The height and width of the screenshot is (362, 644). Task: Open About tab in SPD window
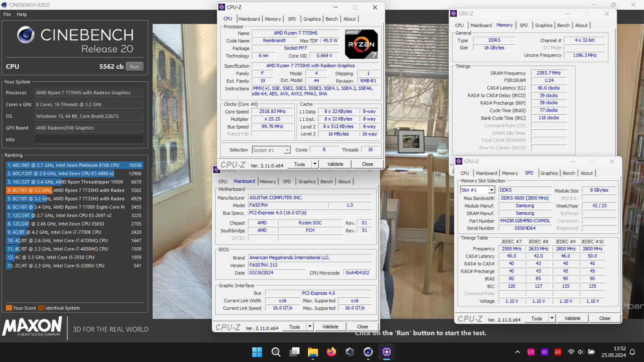[587, 173]
